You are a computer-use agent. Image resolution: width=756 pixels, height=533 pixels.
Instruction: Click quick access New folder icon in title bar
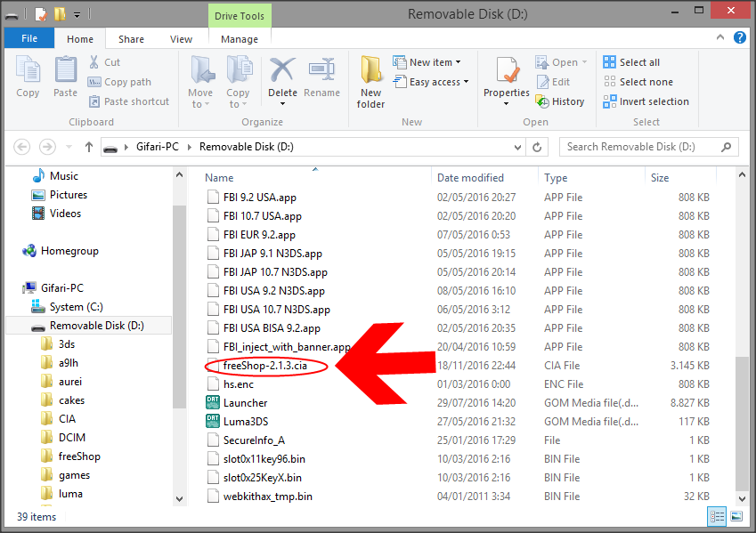tap(60, 14)
